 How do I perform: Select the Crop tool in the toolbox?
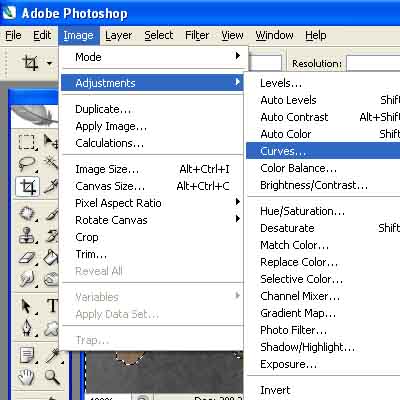coord(27,187)
